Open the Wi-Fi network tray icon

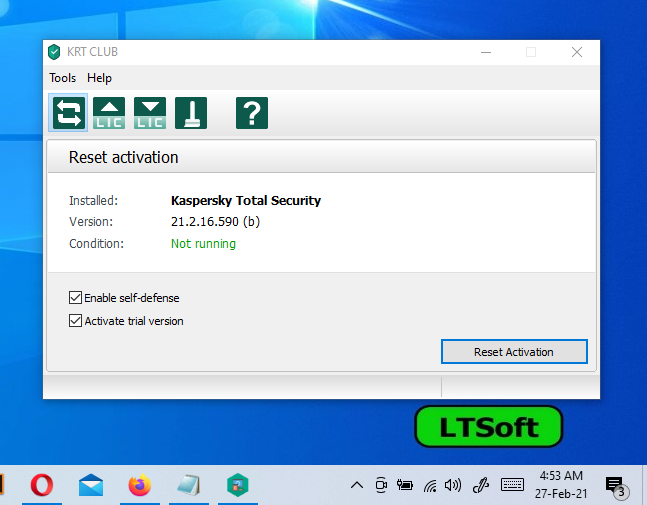[x=430, y=486]
